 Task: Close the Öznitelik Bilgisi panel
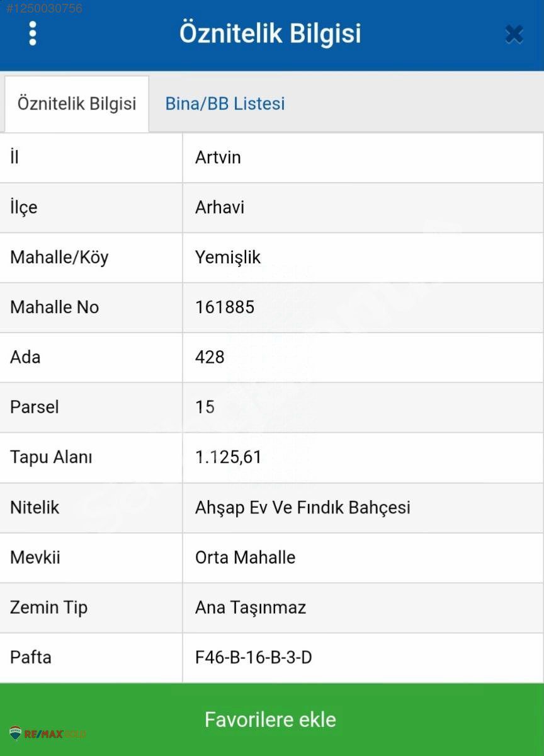[514, 34]
